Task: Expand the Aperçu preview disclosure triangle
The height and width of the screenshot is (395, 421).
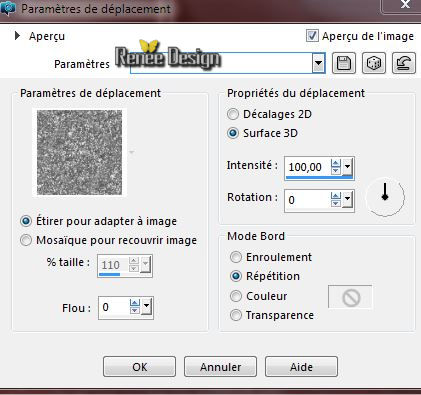Action: click(x=18, y=36)
